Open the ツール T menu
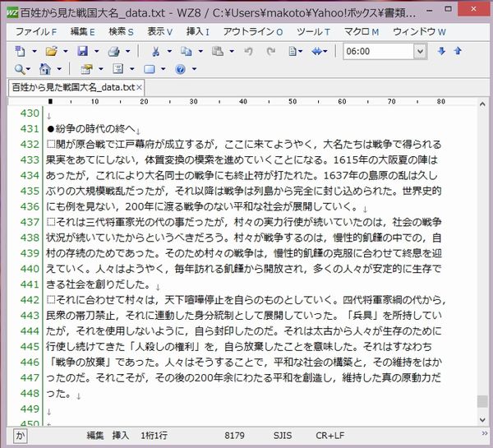The width and height of the screenshot is (493, 448). [314, 32]
